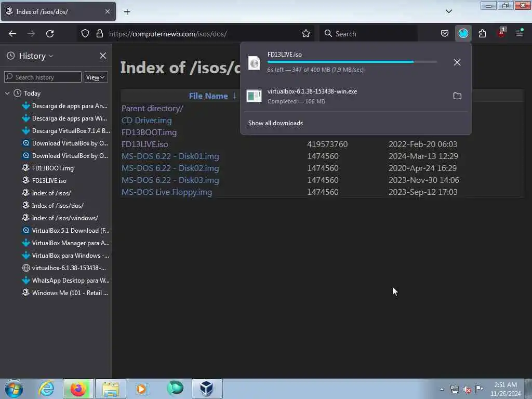Image resolution: width=532 pixels, height=399 pixels.
Task: Focus the Search history field
Action: (x=43, y=77)
